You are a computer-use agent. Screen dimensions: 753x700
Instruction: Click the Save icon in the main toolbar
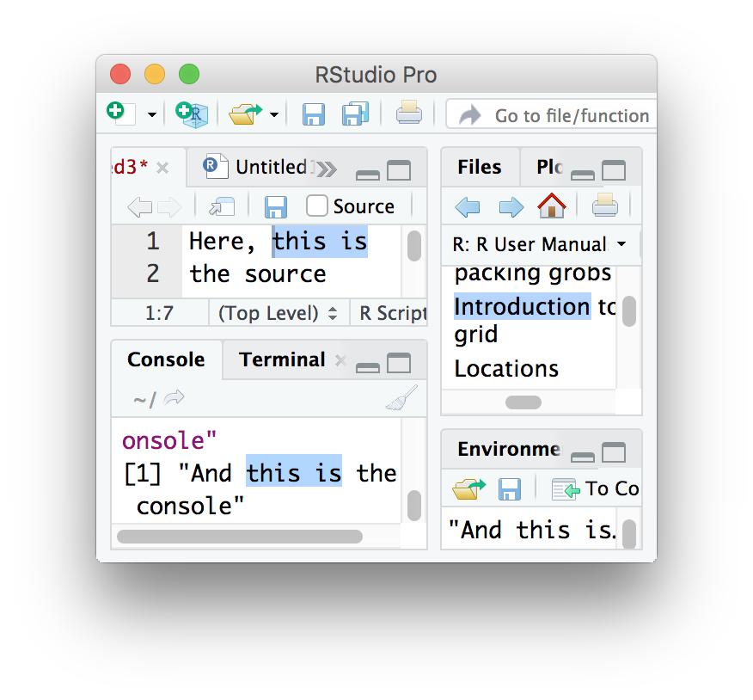[313, 115]
